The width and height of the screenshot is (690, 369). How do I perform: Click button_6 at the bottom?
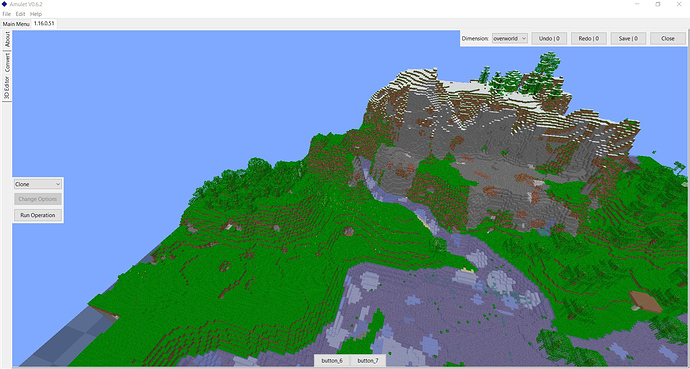tap(332, 361)
